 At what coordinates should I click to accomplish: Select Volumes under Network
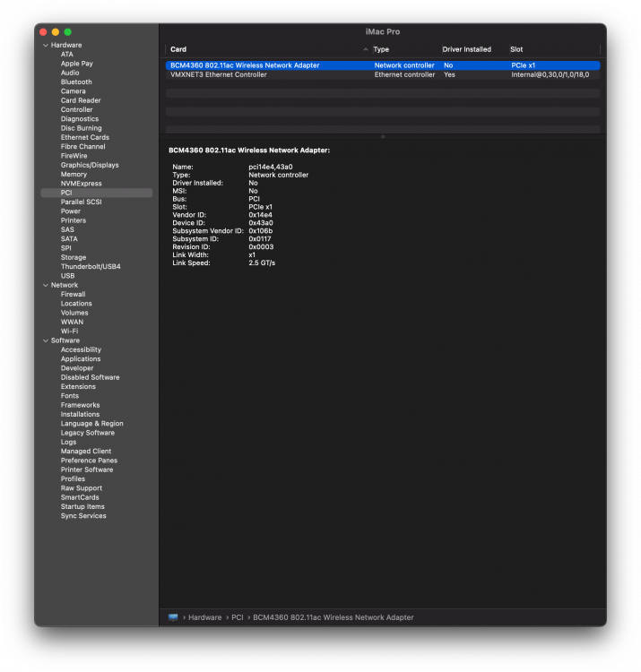click(x=74, y=313)
